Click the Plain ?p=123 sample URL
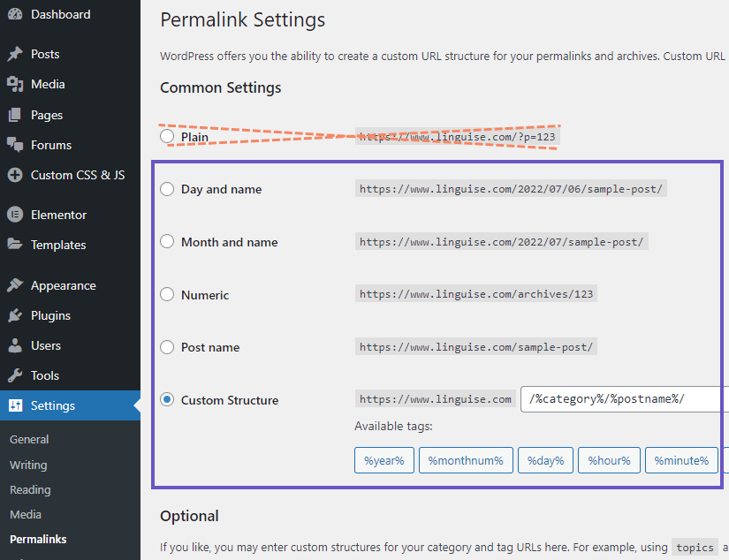The height and width of the screenshot is (560, 729). [x=458, y=137]
